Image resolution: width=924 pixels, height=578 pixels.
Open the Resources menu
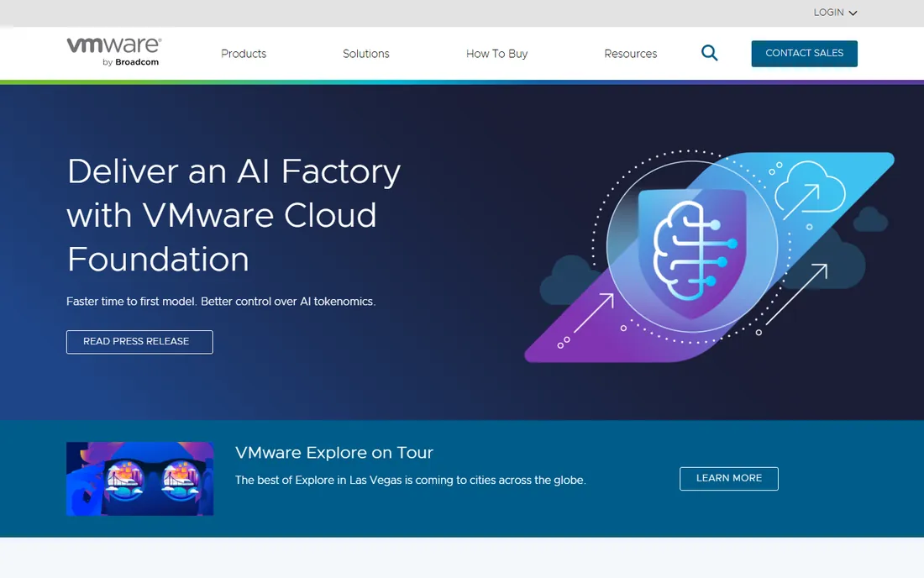631,54
